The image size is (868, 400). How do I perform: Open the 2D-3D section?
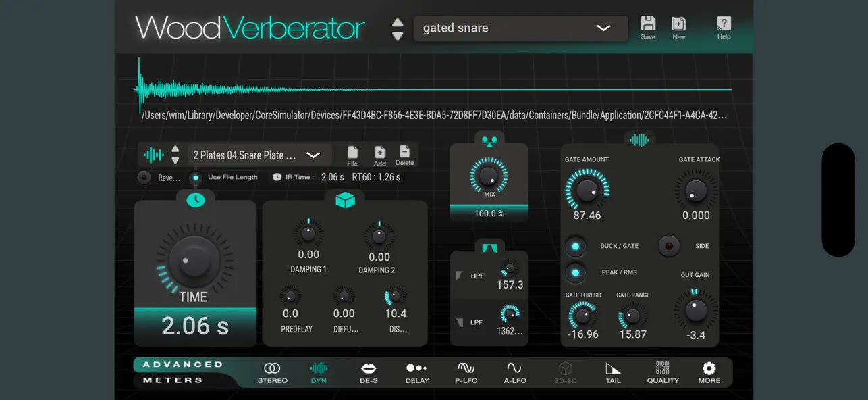click(564, 373)
